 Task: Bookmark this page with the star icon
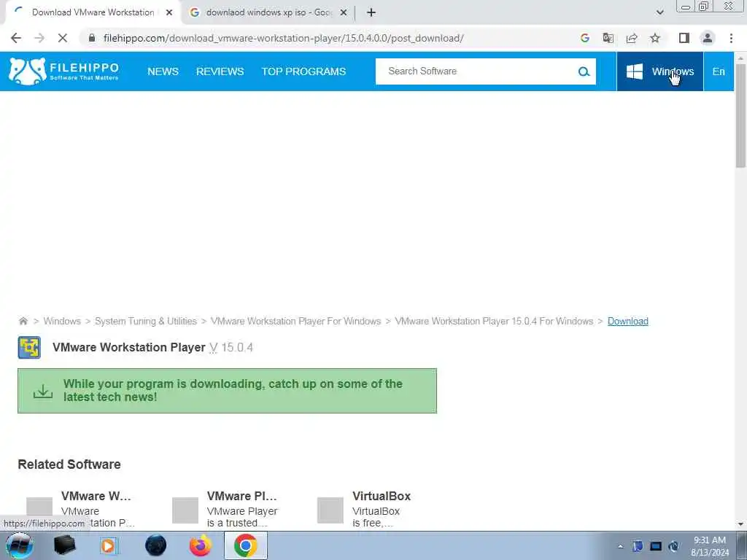[655, 38]
